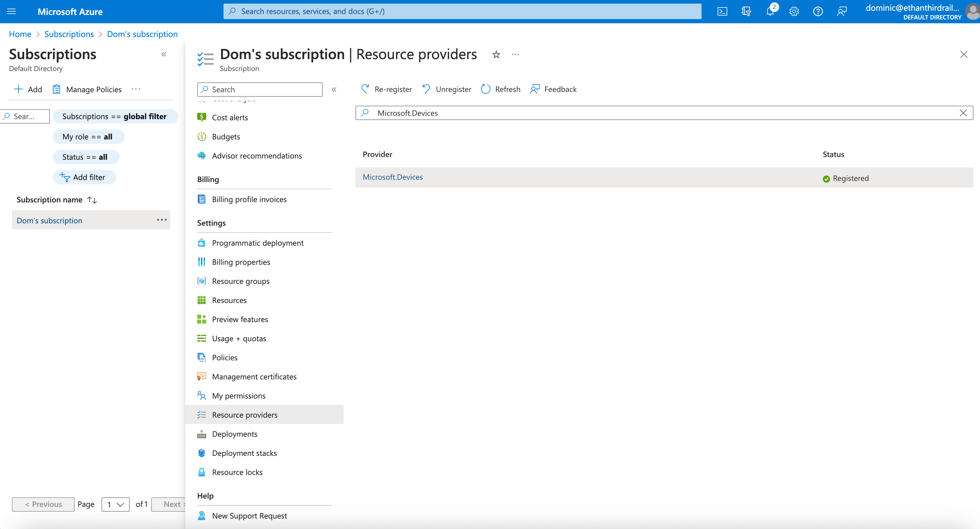Click the Provider column header
This screenshot has height=529, width=980.
click(x=377, y=154)
